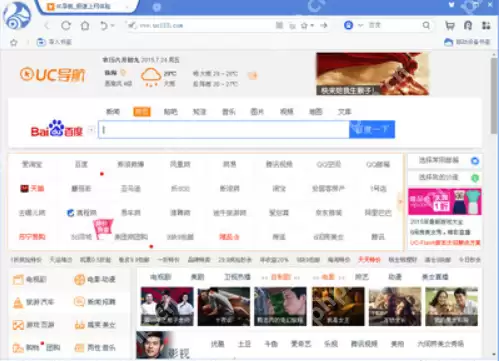Screen dimensions: 499x361
Task: Expand the search engine selector arrow
Action: (360, 25)
